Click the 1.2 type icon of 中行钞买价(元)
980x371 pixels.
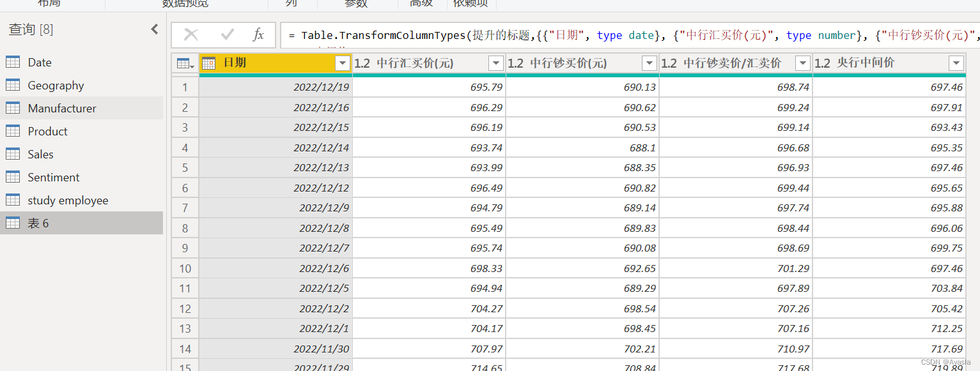(x=516, y=63)
